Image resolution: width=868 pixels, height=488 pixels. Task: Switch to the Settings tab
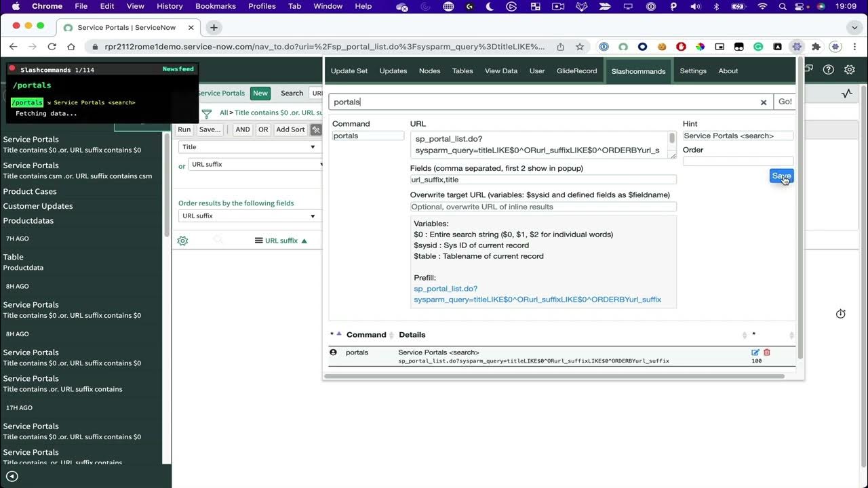tap(693, 71)
